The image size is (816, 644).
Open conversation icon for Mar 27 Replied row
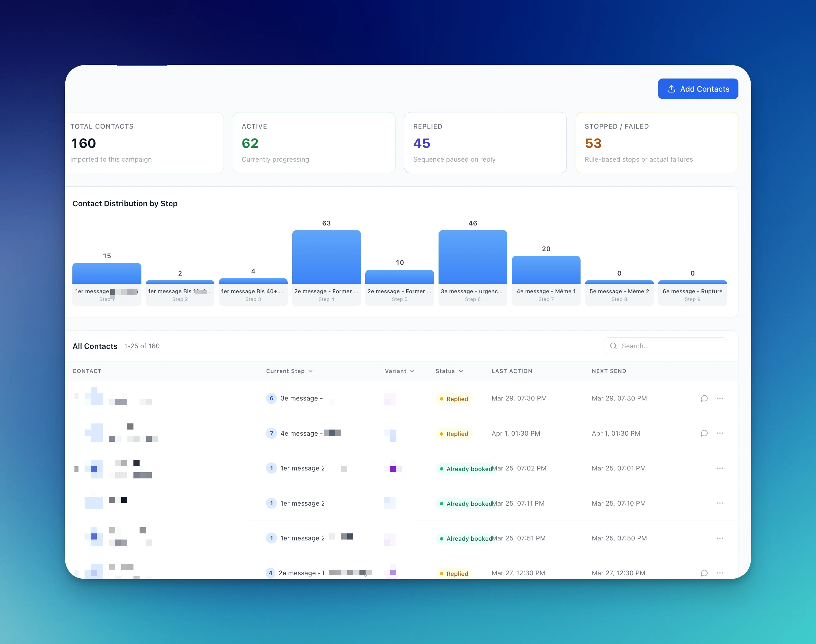click(x=704, y=573)
